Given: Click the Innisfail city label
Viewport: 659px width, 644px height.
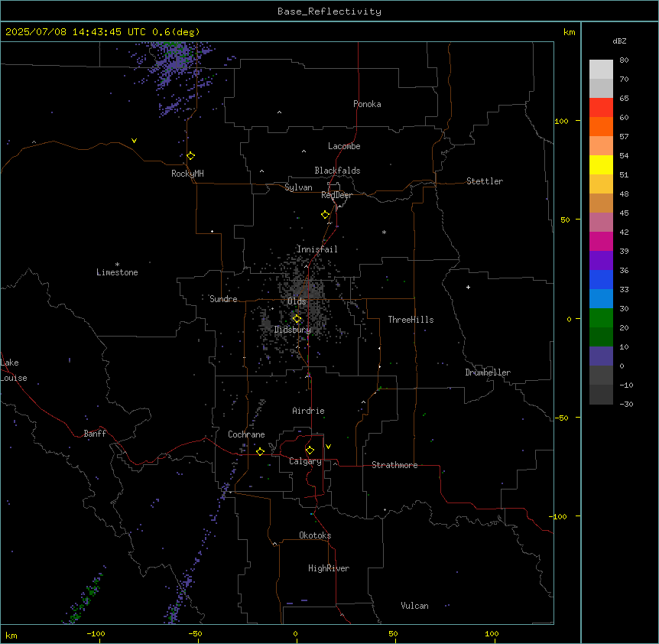Looking at the screenshot, I should click(x=317, y=249).
